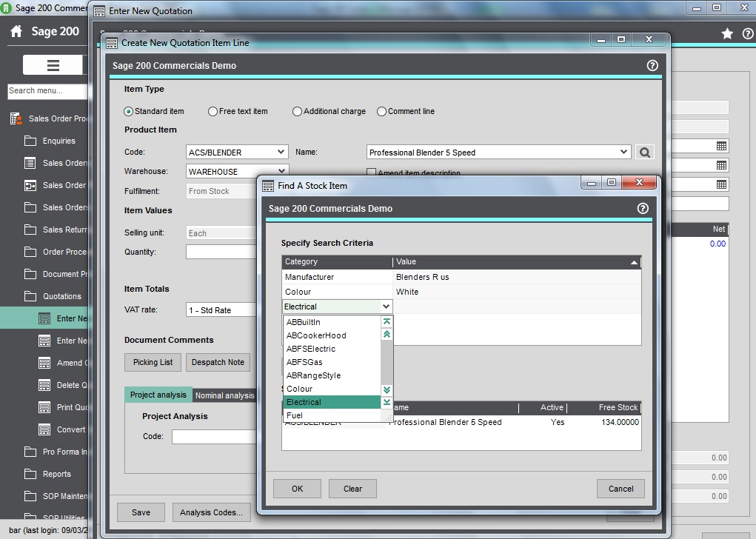This screenshot has height=539, width=756.
Task: Click Cancel in Find A Stock Item
Action: click(620, 489)
